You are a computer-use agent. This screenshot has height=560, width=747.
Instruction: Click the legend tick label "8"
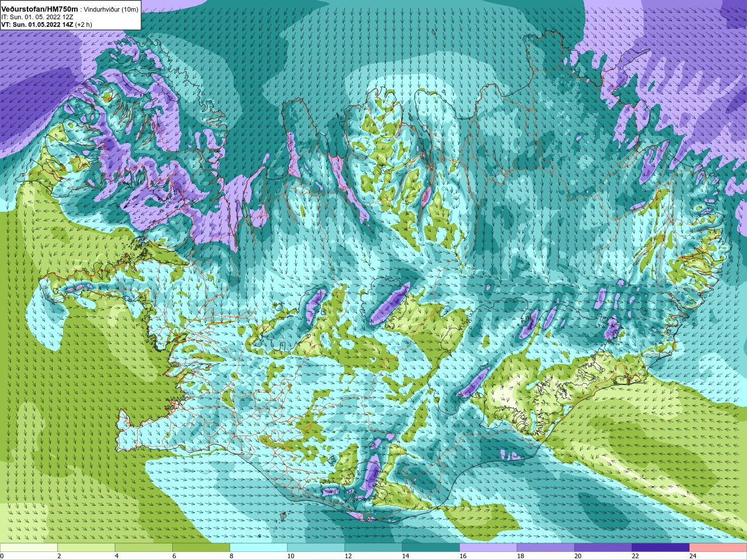tap(232, 556)
